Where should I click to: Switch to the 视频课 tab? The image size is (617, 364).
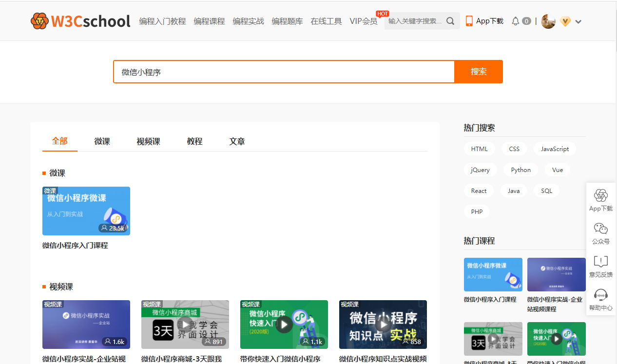(x=148, y=141)
